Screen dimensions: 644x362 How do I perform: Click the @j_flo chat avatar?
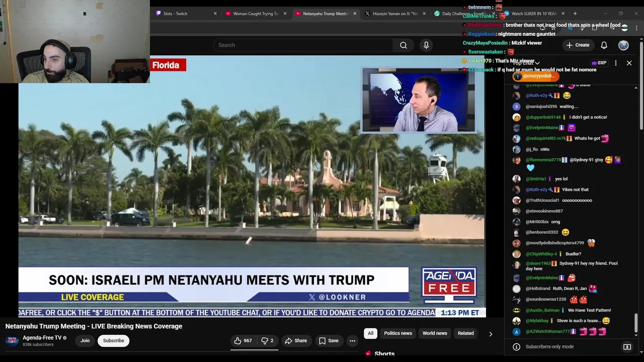pyautogui.click(x=516, y=149)
